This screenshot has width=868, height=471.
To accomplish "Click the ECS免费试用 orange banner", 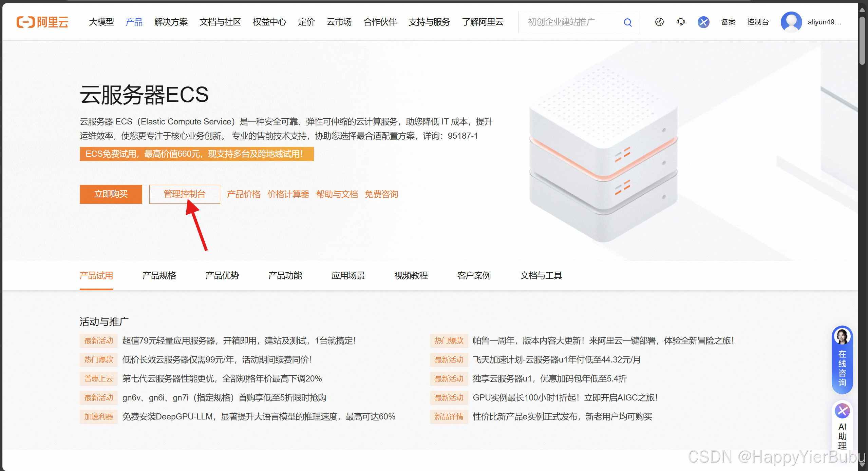I will 196,154.
